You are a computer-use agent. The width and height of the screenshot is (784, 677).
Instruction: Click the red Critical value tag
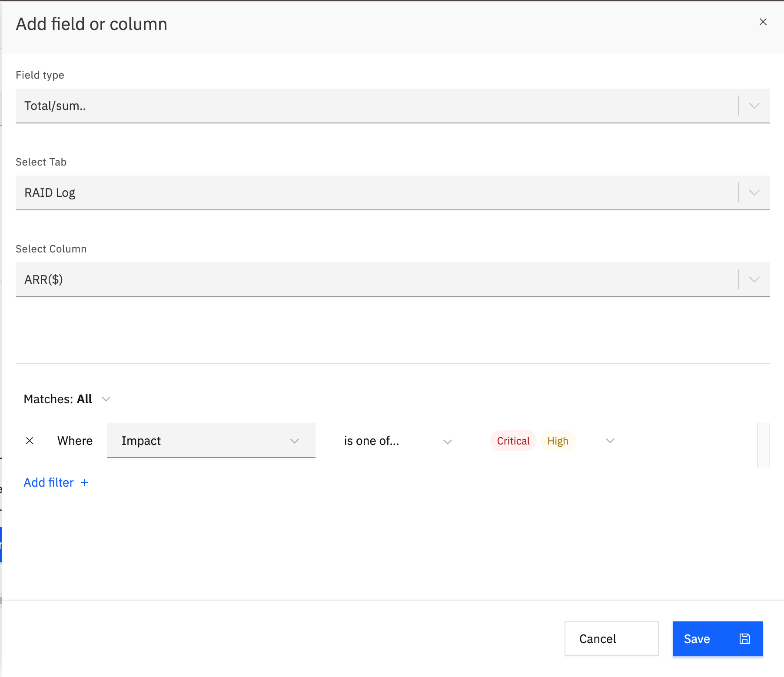[x=513, y=441]
